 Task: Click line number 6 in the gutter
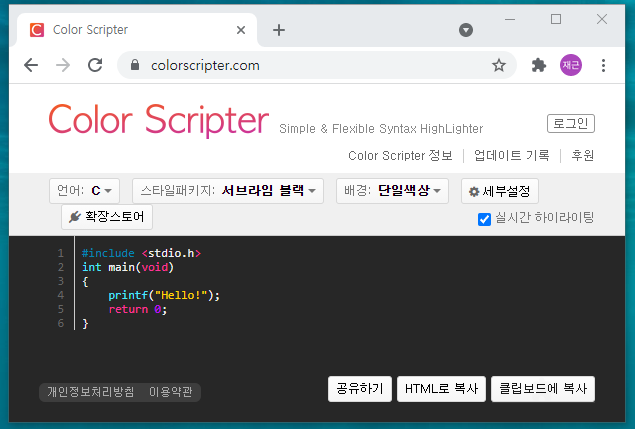[x=61, y=323]
